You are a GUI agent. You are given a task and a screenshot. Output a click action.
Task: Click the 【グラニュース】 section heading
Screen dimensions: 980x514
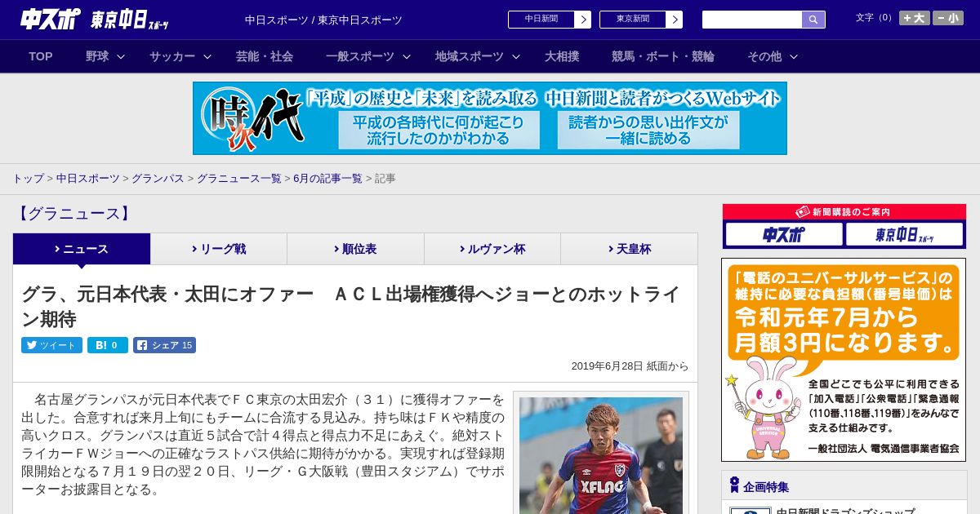coord(73,214)
